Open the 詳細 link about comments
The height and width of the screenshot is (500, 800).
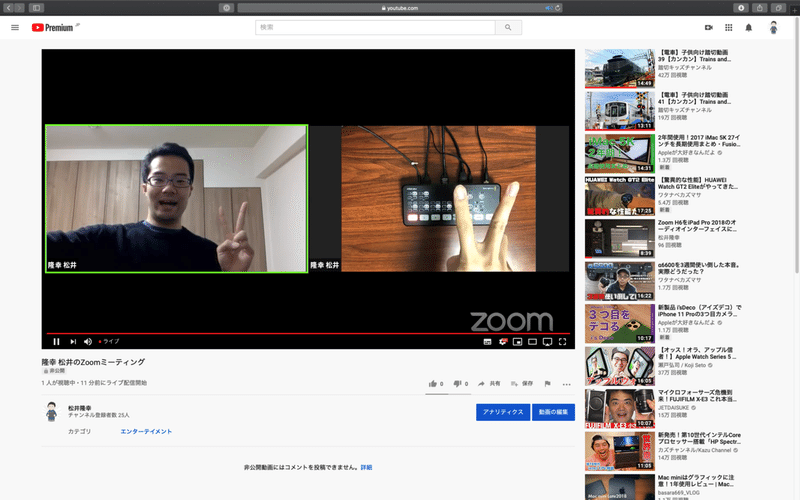(x=366, y=467)
